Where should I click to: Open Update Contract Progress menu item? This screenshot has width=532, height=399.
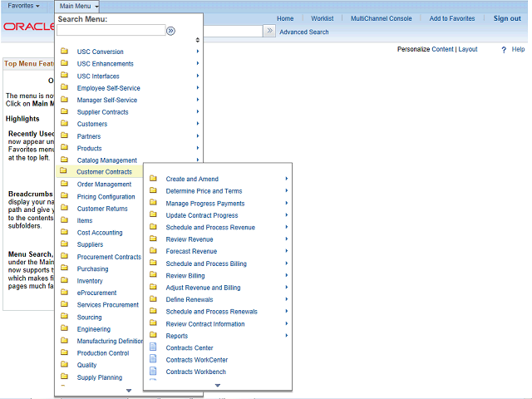[202, 215]
